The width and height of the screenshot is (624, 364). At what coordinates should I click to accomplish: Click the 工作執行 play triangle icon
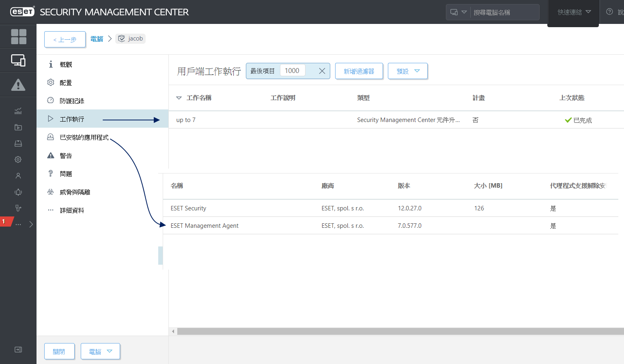(x=51, y=119)
